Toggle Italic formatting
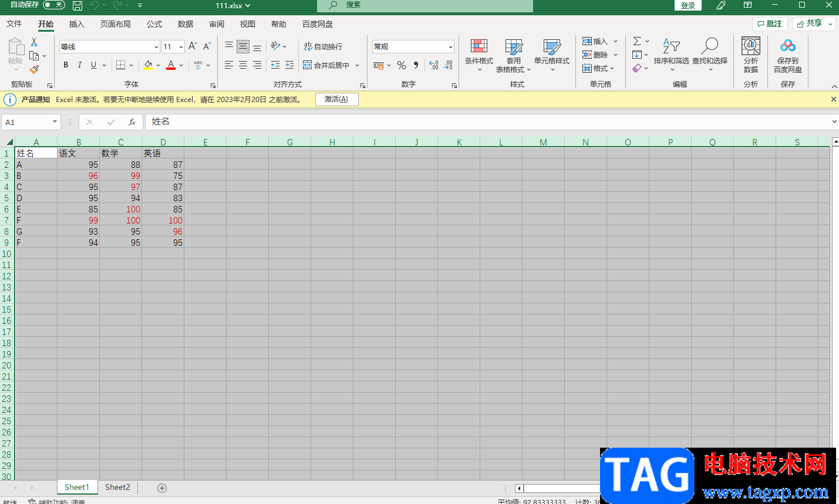Image resolution: width=839 pixels, height=504 pixels. click(x=80, y=65)
